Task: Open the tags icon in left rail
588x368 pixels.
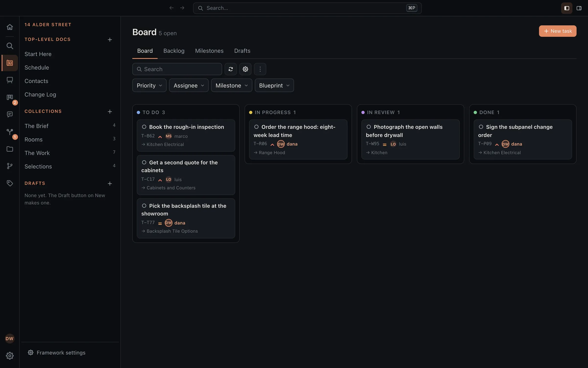Action: (10, 183)
